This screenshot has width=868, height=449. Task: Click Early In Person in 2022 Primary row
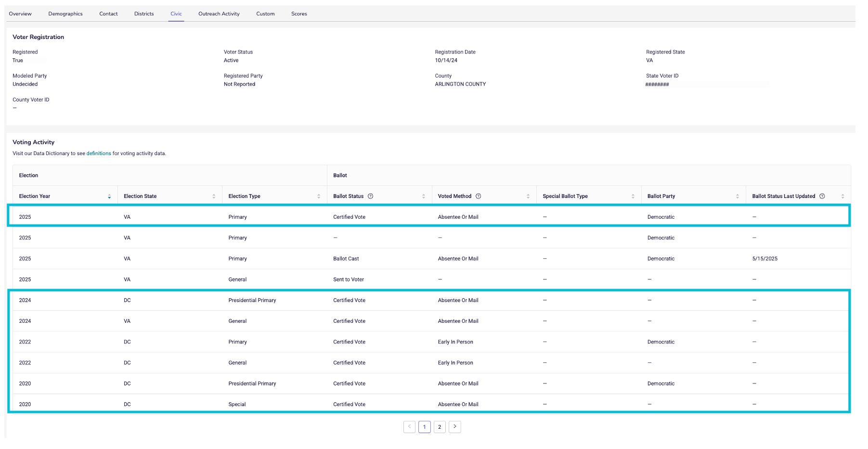455,342
